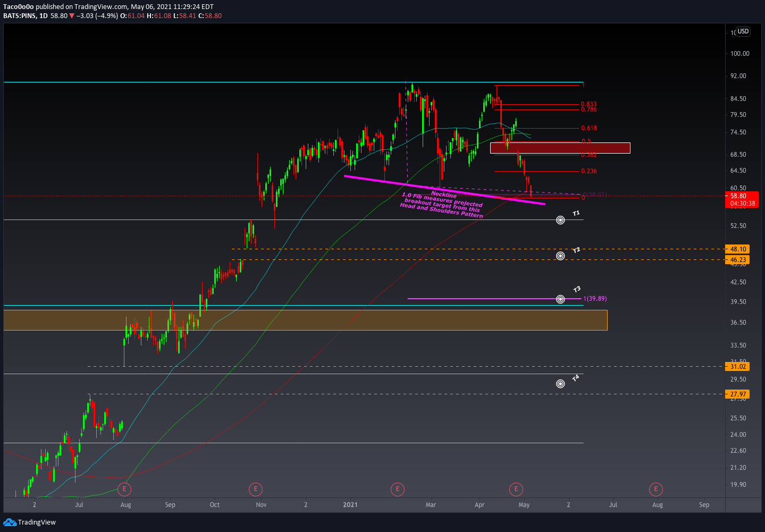Screen dimensions: 765x532
Task: Click the −3.03 (−4.9%) change value
Action: [97, 16]
